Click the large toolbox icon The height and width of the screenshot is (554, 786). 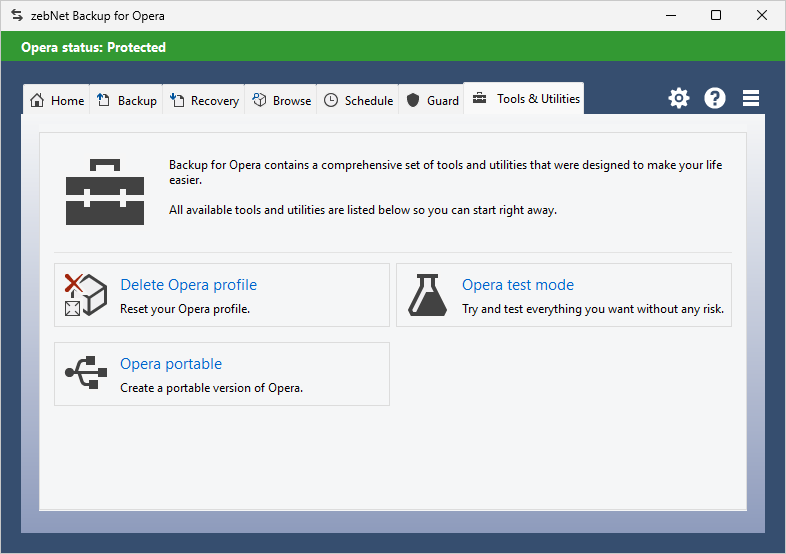[105, 191]
